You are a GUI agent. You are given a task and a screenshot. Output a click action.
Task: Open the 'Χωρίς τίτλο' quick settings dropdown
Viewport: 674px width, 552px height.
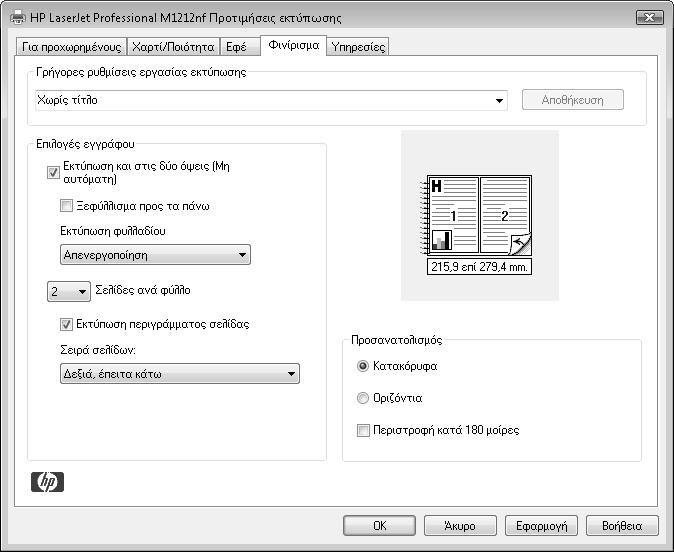(271, 100)
